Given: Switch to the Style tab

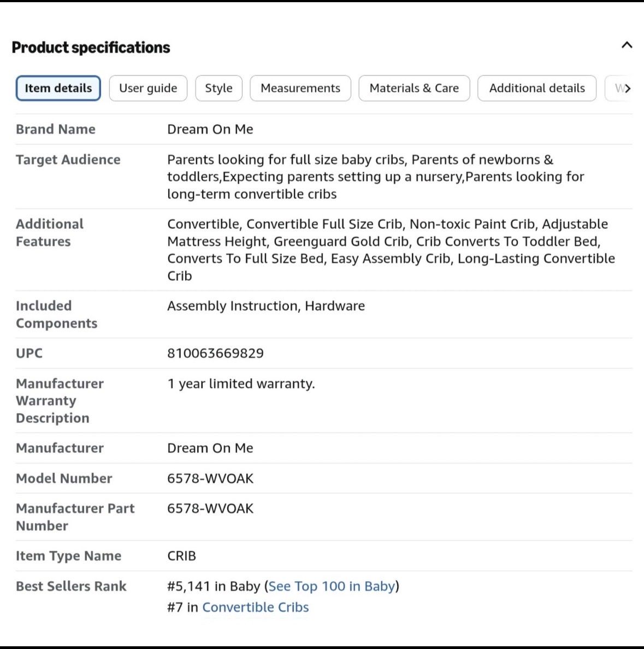Looking at the screenshot, I should click(x=219, y=88).
